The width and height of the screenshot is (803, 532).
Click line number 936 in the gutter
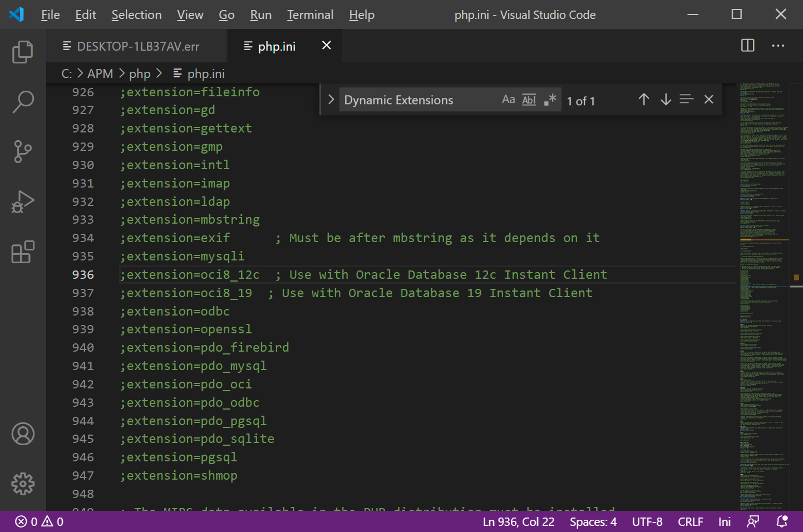coord(83,274)
